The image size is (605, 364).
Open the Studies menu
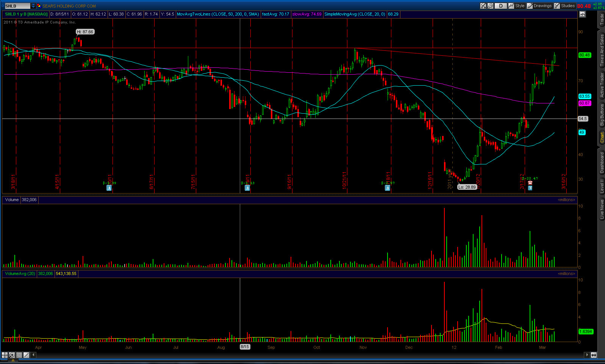coord(565,6)
